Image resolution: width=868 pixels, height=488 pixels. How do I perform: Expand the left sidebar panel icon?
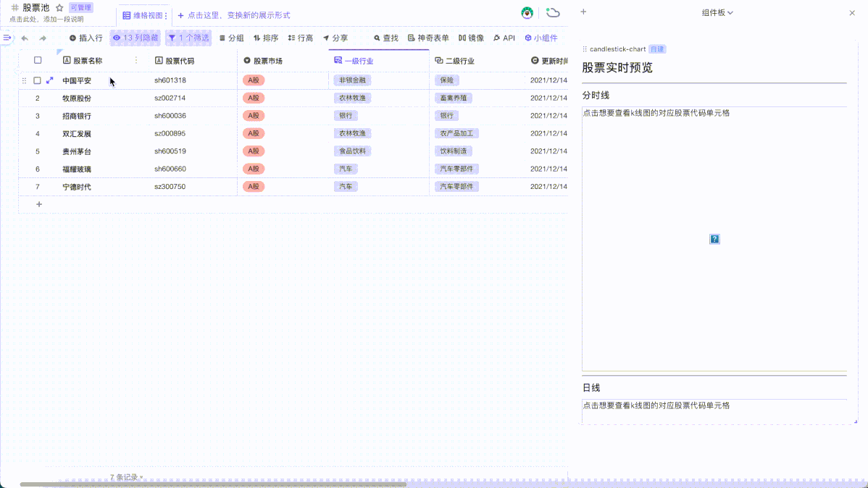pyautogui.click(x=7, y=38)
